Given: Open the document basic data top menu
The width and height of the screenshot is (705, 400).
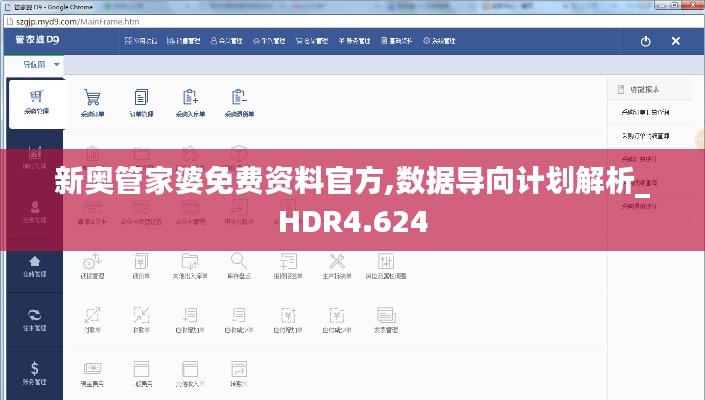Looking at the screenshot, I should pos(396,41).
